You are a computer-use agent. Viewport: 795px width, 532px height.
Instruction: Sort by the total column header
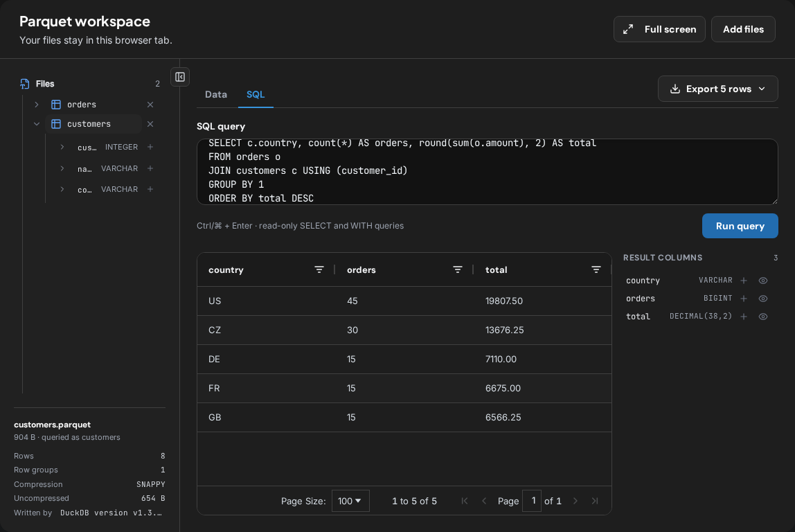(497, 269)
